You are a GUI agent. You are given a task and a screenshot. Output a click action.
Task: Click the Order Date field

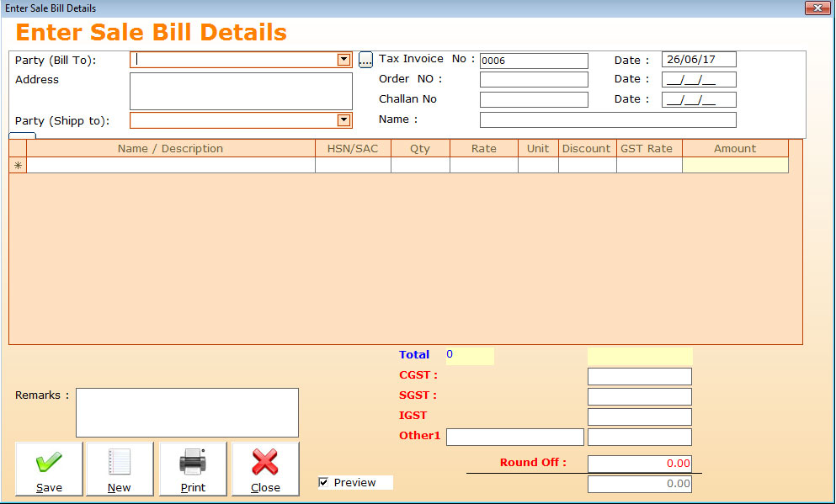[699, 79]
